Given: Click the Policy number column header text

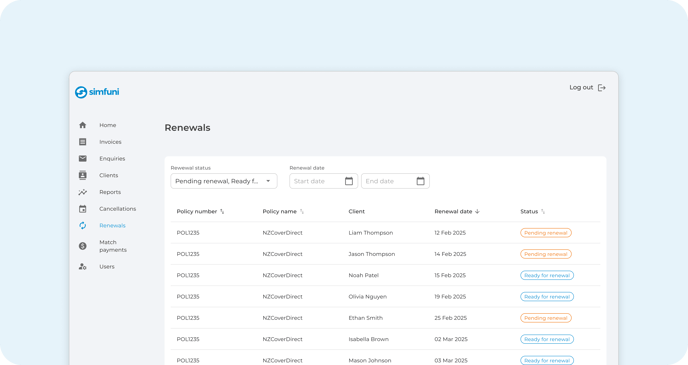Looking at the screenshot, I should pos(197,211).
